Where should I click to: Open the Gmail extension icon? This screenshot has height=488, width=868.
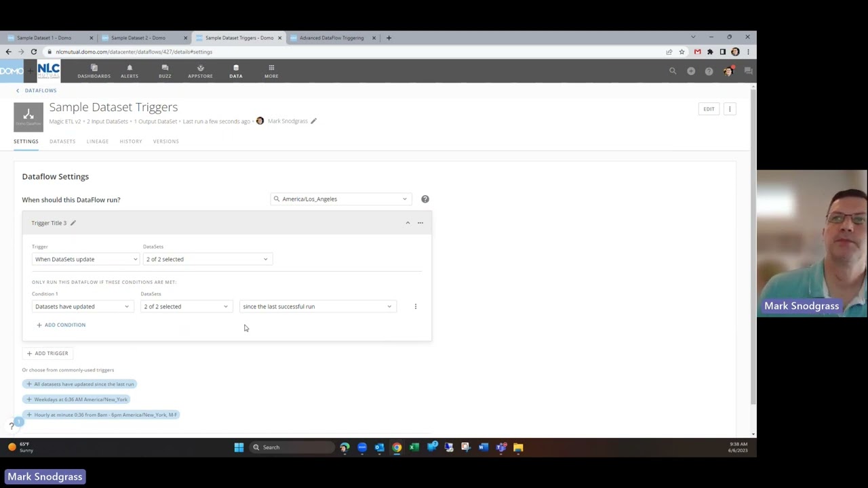click(697, 52)
